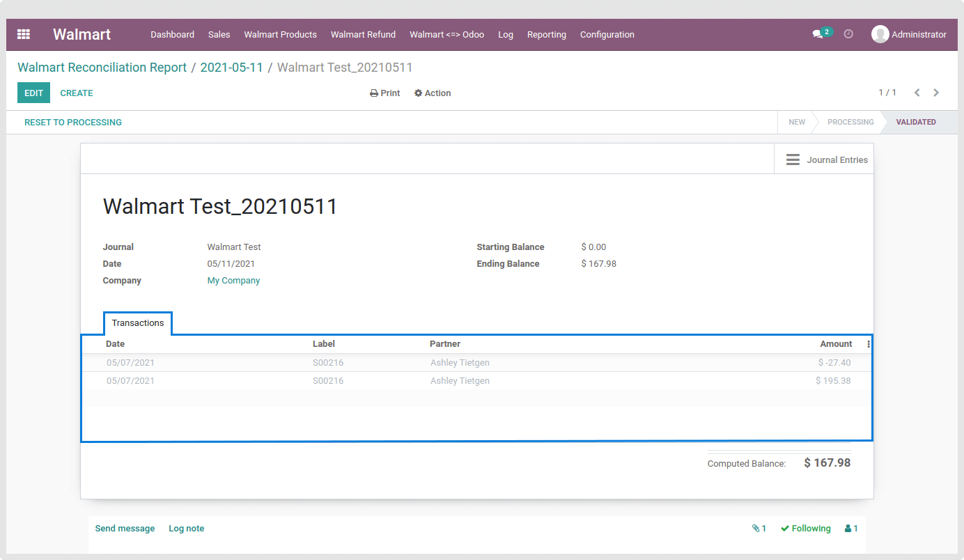Image resolution: width=964 pixels, height=560 pixels.
Task: Sort by the Partner column header
Action: point(445,344)
